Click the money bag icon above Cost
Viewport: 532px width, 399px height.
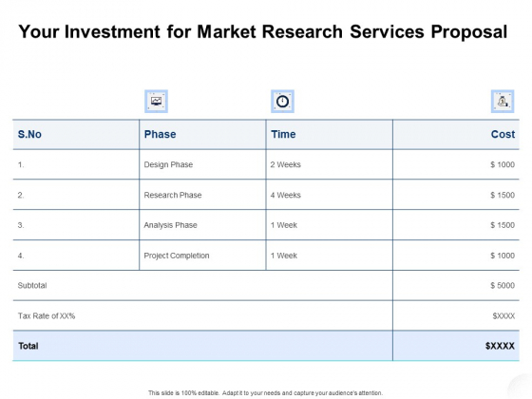pyautogui.click(x=503, y=101)
